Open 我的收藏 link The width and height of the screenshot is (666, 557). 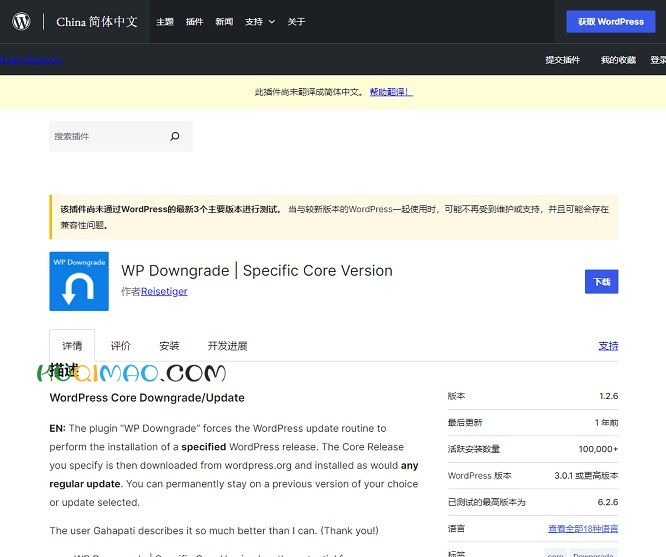click(x=618, y=60)
